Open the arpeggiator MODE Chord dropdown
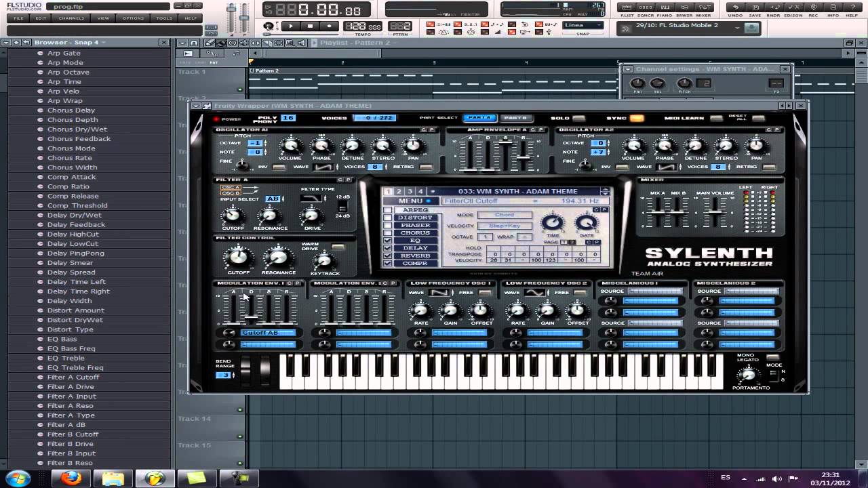This screenshot has width=868, height=488. click(x=505, y=215)
